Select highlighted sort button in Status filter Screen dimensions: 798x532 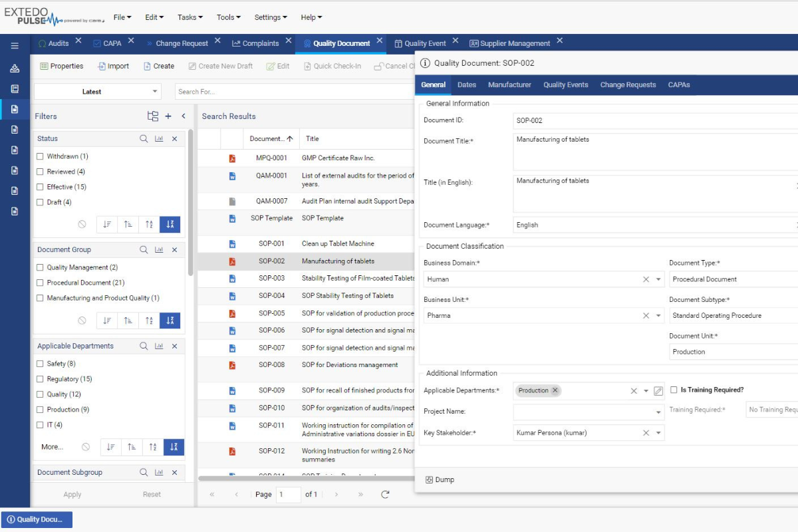(x=170, y=224)
